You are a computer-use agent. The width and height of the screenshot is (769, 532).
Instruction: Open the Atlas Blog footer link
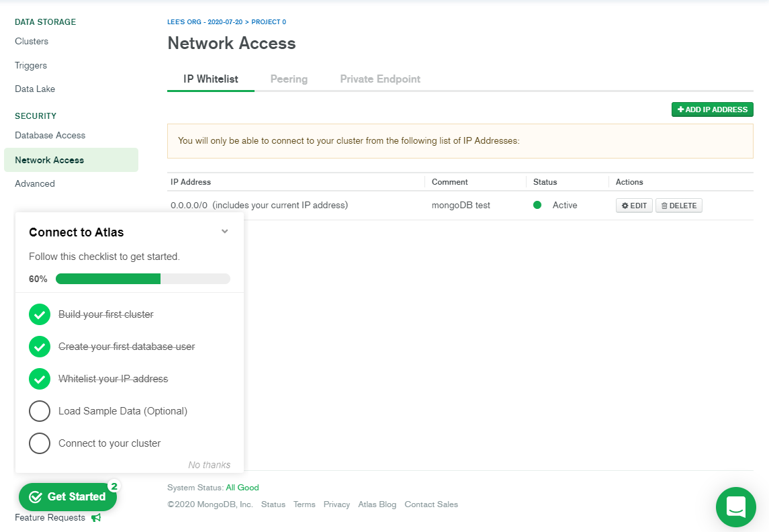click(x=377, y=504)
